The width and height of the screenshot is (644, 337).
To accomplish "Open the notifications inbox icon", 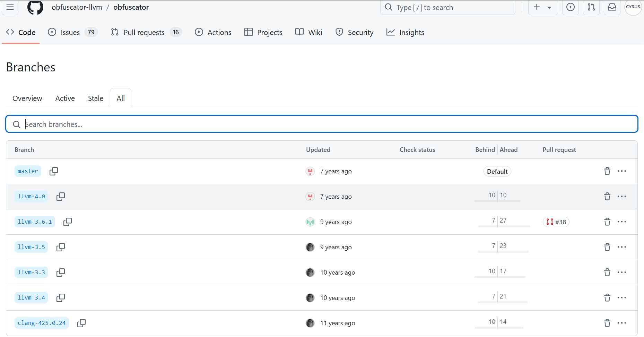I will click(x=612, y=7).
